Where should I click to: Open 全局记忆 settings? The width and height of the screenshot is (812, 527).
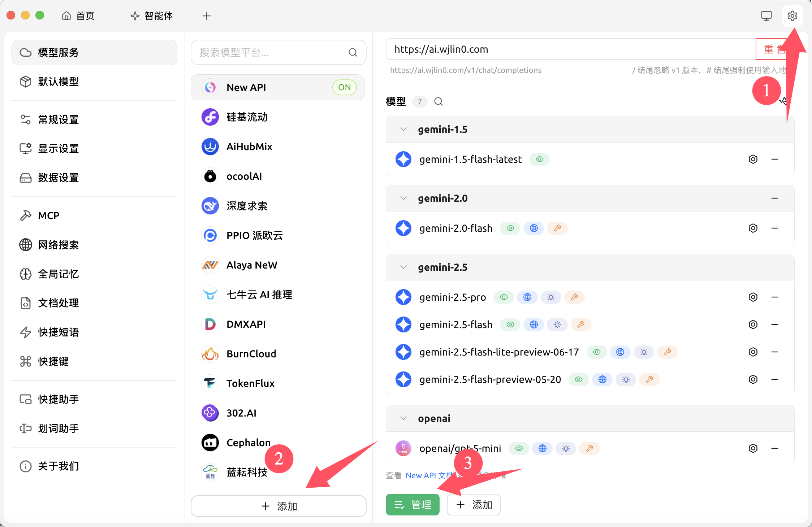pyautogui.click(x=94, y=274)
